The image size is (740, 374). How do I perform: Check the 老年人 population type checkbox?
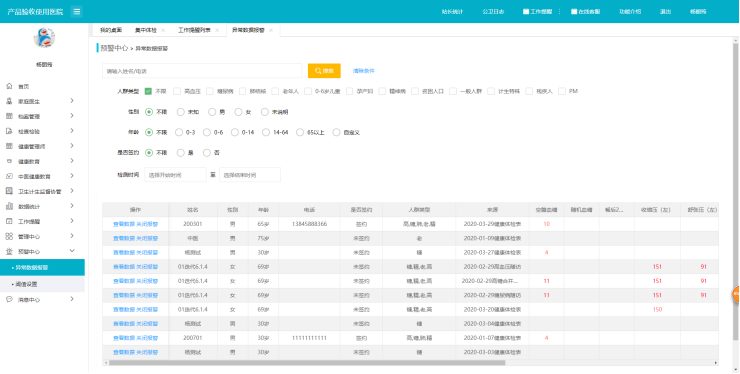275,91
